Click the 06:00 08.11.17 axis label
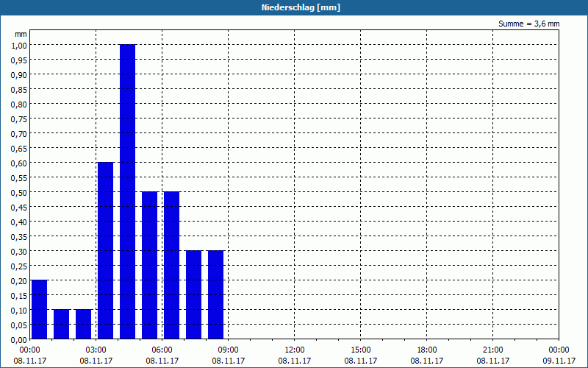Viewport: 588px width, 368px height. [x=162, y=355]
